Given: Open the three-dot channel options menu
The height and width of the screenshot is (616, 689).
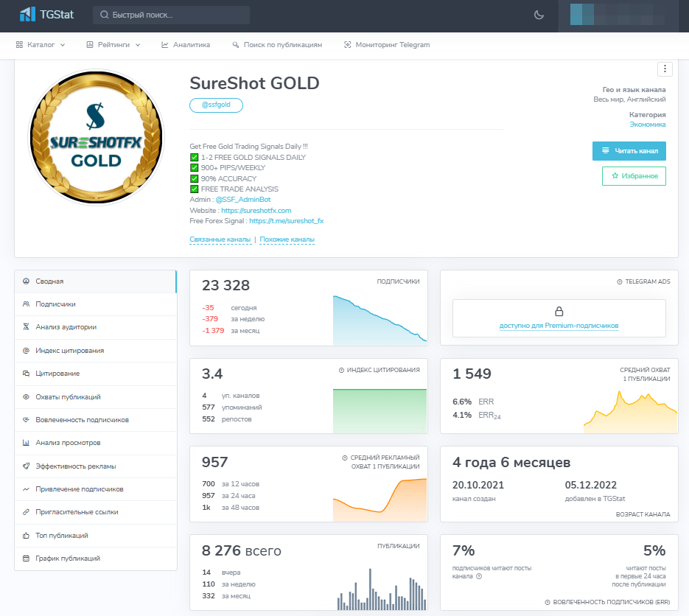Looking at the screenshot, I should pos(665,69).
